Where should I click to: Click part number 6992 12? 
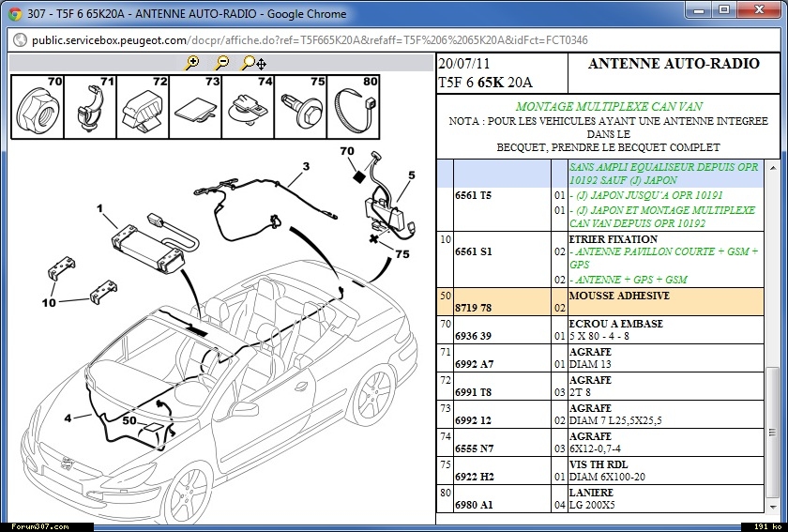473,420
